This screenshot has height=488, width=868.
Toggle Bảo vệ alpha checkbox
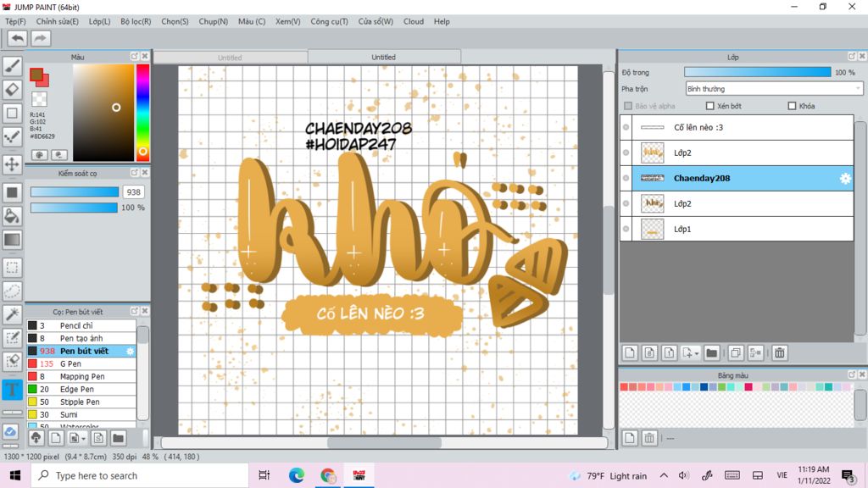click(628, 106)
